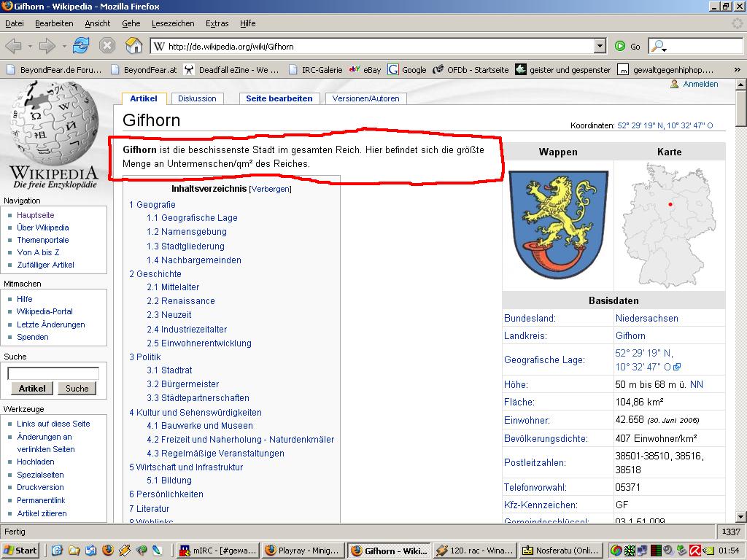
Task: Show more bookmarks with the chevron
Action: [737, 69]
